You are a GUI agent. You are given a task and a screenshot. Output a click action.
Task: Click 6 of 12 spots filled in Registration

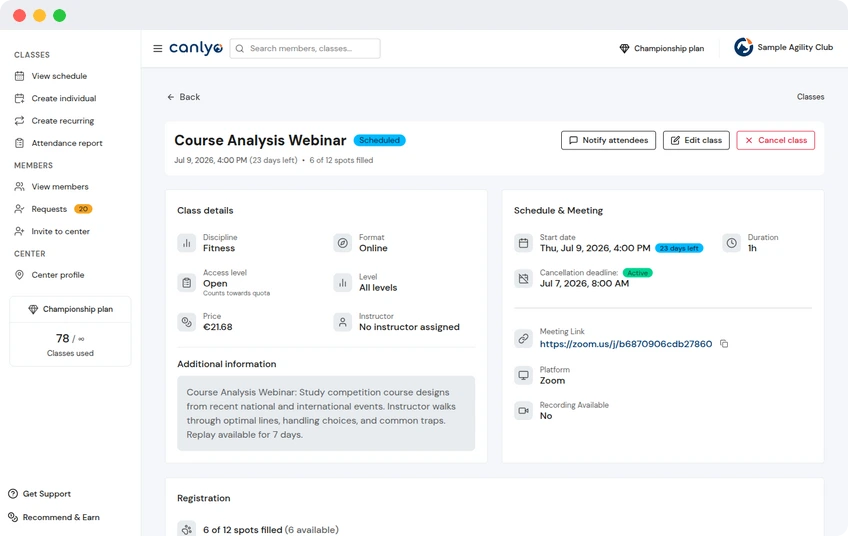[242, 530]
